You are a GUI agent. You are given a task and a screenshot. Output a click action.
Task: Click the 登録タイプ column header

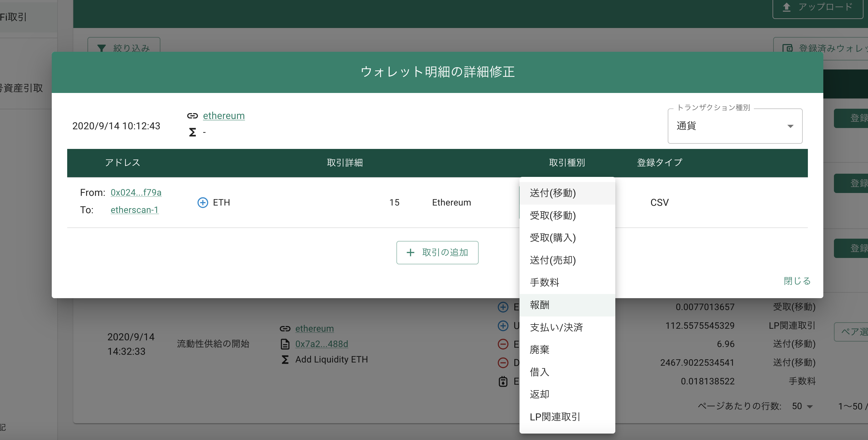click(x=659, y=162)
